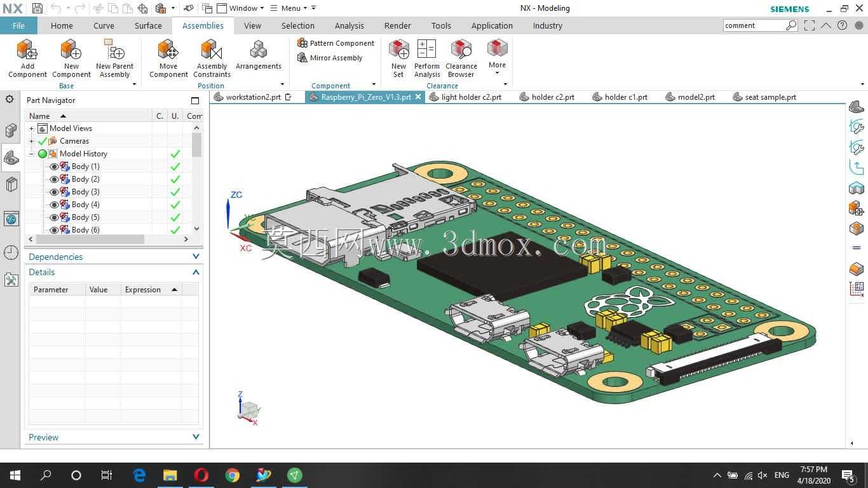Sort by Expression column header
Screen dimensions: 868x488
[151, 290]
